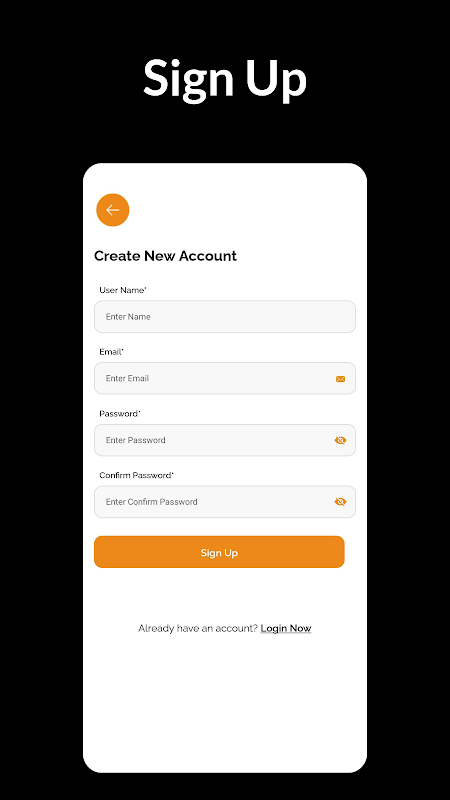Show password via eye icon in Password field
Viewport: 450px width, 800px height.
[340, 440]
